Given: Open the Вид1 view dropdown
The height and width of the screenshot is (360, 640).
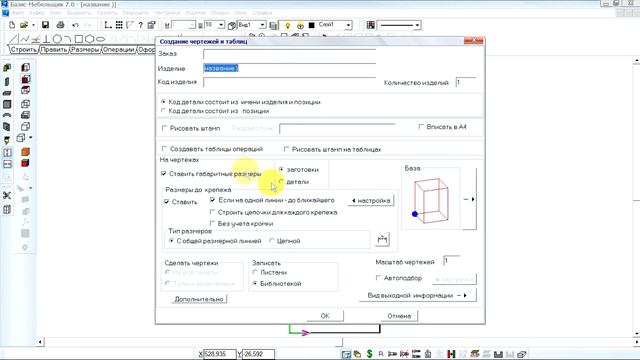Looking at the screenshot, I should [262, 25].
